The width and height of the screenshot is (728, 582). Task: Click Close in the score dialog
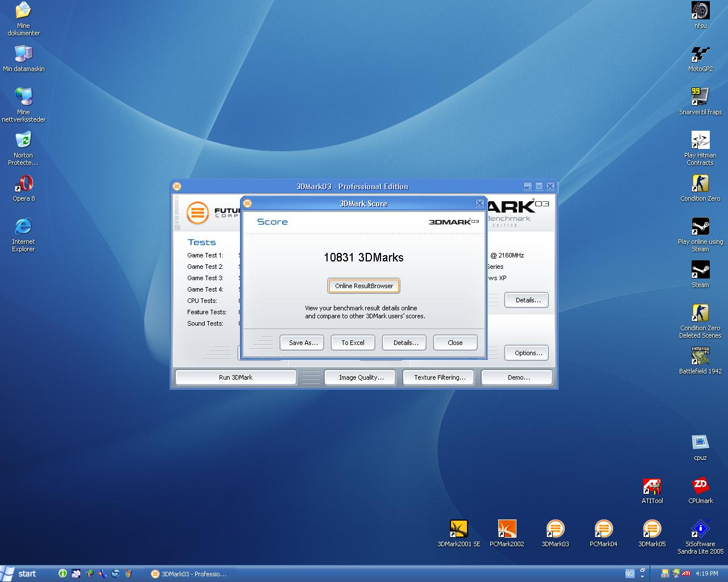click(455, 343)
